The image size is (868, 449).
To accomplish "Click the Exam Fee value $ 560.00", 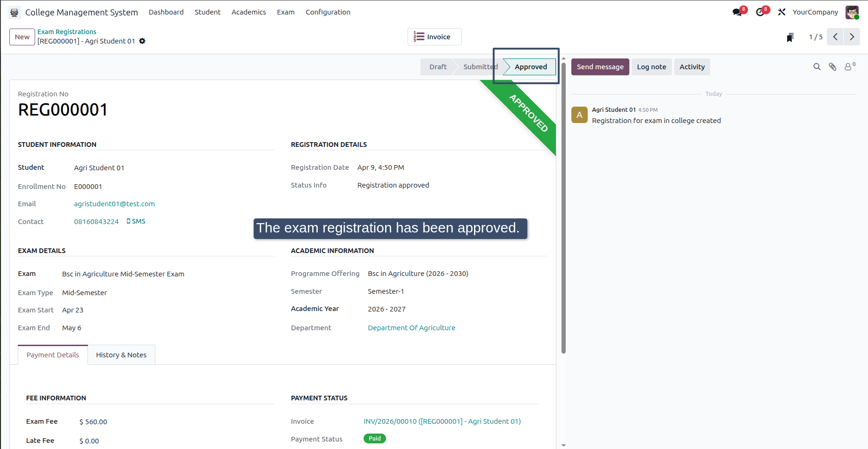I will 93,422.
